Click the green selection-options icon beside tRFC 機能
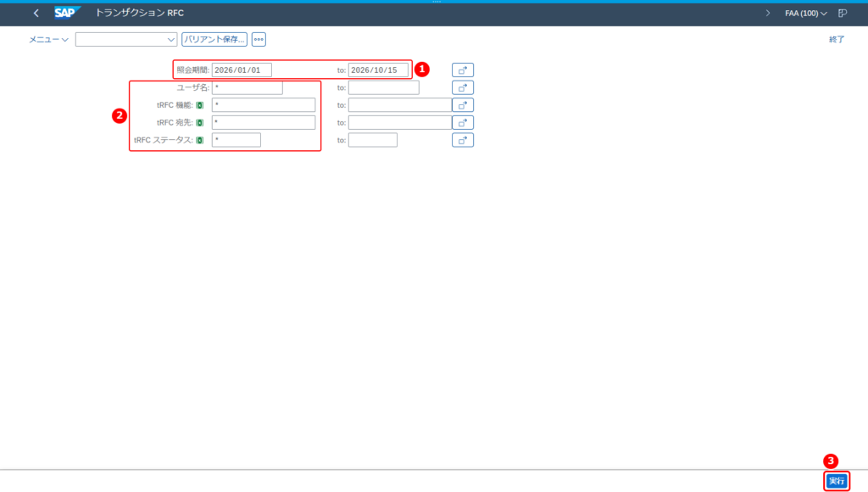 click(x=200, y=105)
